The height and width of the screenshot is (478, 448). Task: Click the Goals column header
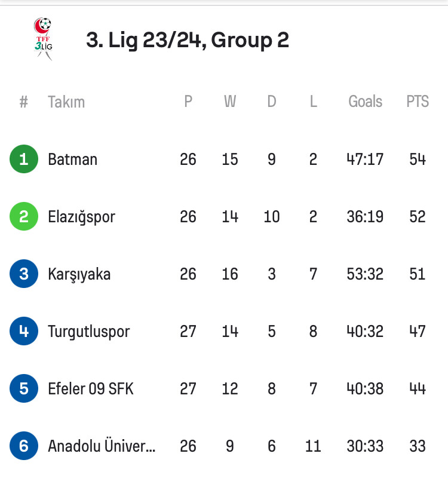point(365,101)
